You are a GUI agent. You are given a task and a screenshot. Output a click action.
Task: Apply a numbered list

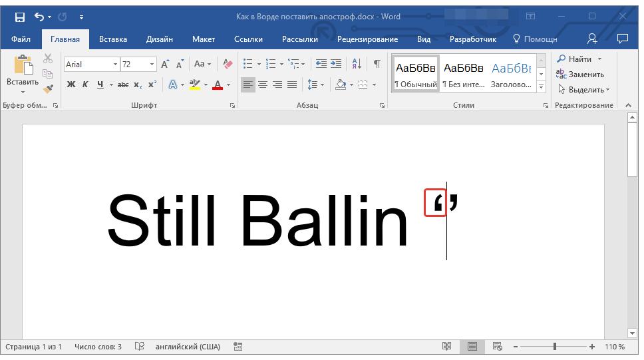click(x=271, y=64)
